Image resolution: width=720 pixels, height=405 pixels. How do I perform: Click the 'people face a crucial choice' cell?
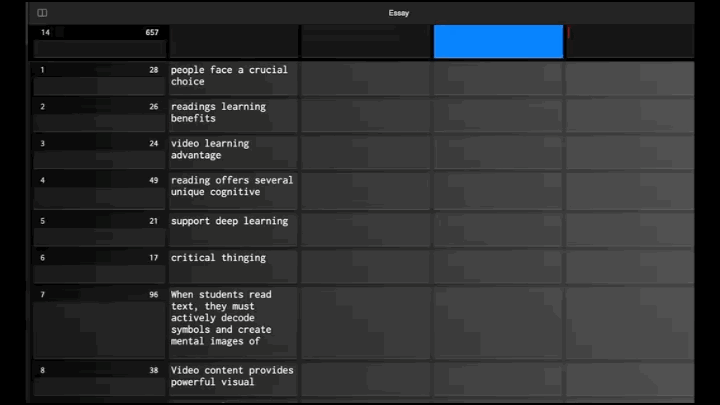click(232, 76)
